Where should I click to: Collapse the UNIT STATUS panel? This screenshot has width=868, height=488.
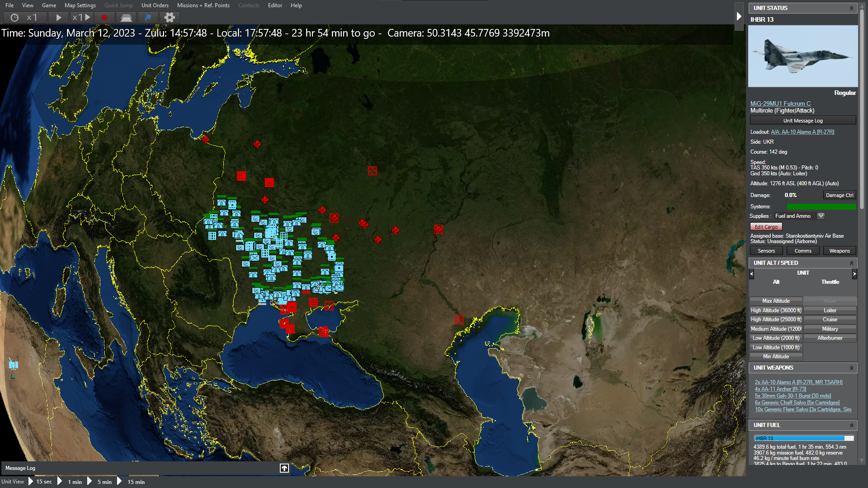(852, 8)
